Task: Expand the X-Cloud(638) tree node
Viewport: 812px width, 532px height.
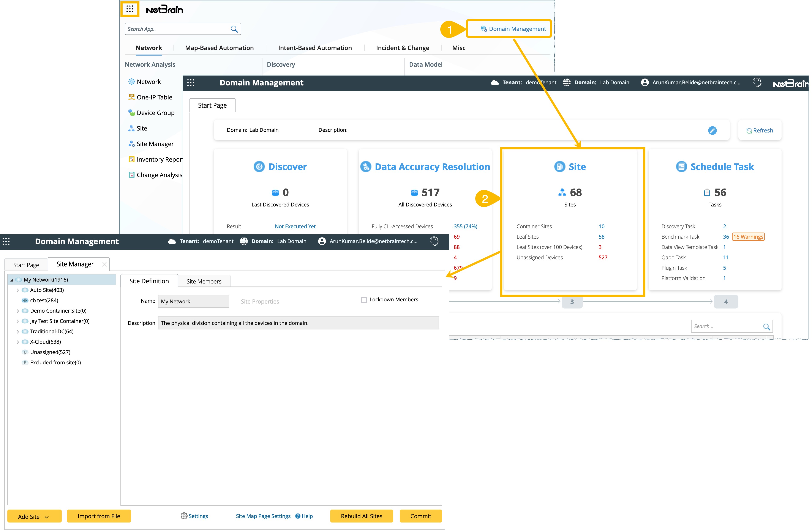Action: point(18,342)
